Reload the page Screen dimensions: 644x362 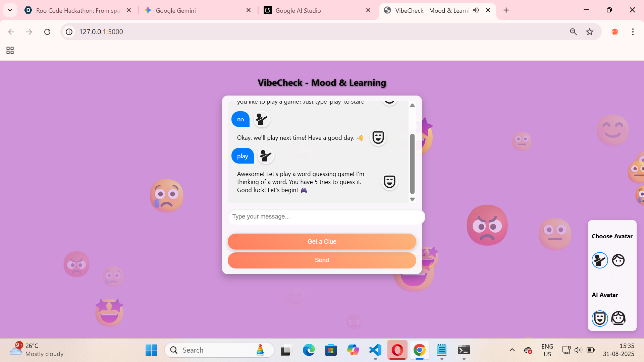[47, 32]
